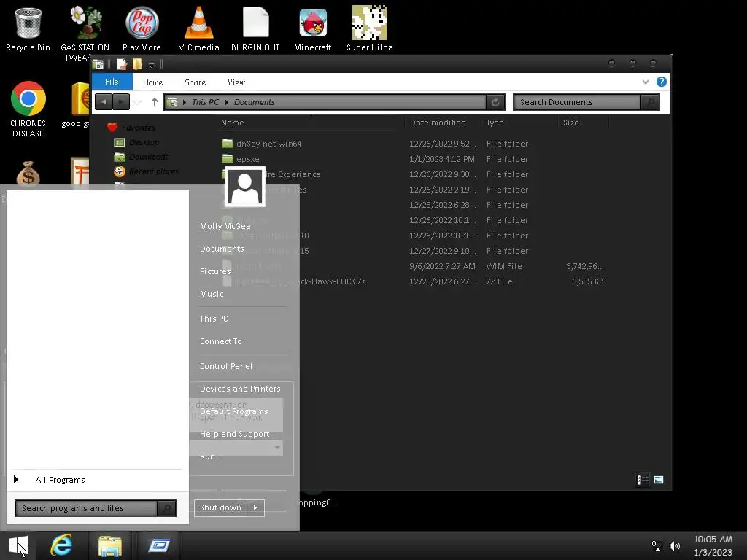Open Music from Start menu

coord(212,294)
